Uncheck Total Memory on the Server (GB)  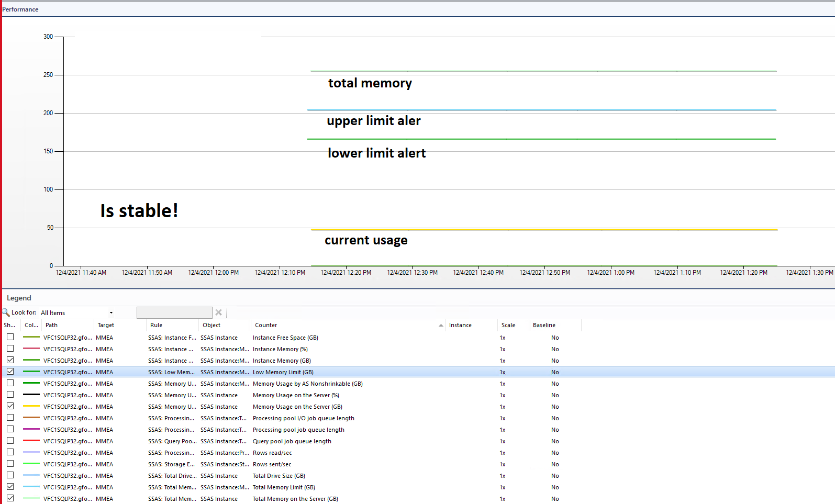(10, 498)
